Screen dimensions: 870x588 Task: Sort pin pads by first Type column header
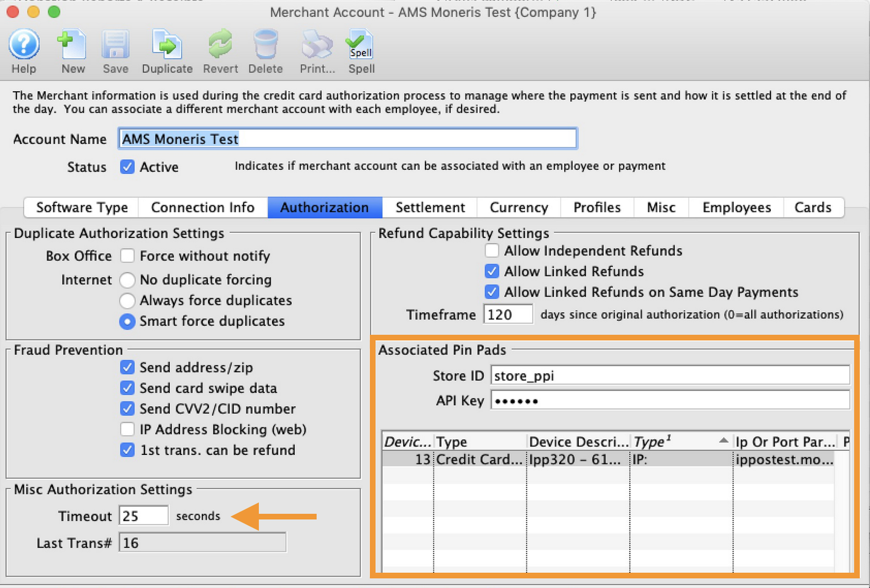tap(480, 442)
